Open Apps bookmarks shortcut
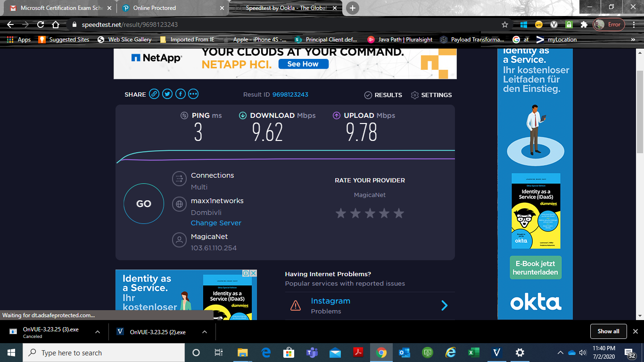The height and width of the screenshot is (362, 644). click(x=19, y=40)
